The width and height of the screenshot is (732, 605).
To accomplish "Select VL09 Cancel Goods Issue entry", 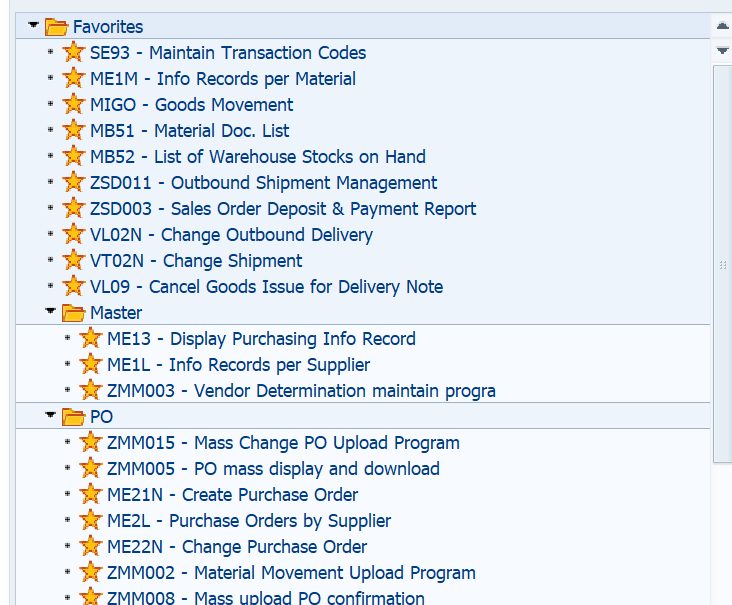I will (266, 287).
